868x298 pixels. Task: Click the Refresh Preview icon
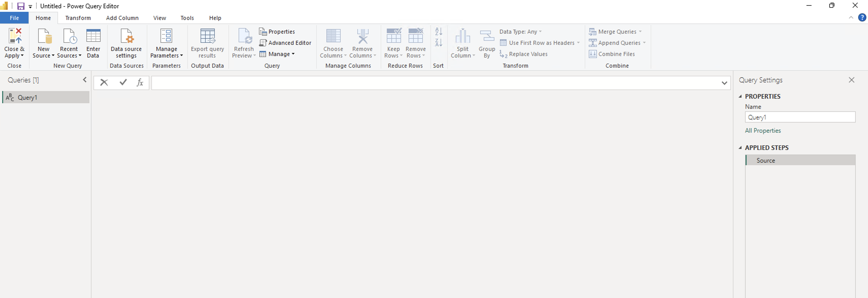coord(245,36)
